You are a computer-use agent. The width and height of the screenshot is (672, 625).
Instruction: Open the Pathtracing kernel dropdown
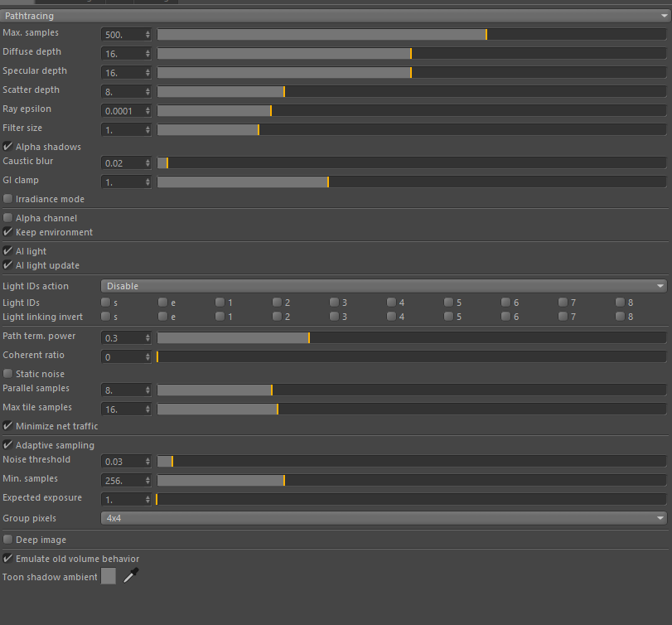coord(335,16)
